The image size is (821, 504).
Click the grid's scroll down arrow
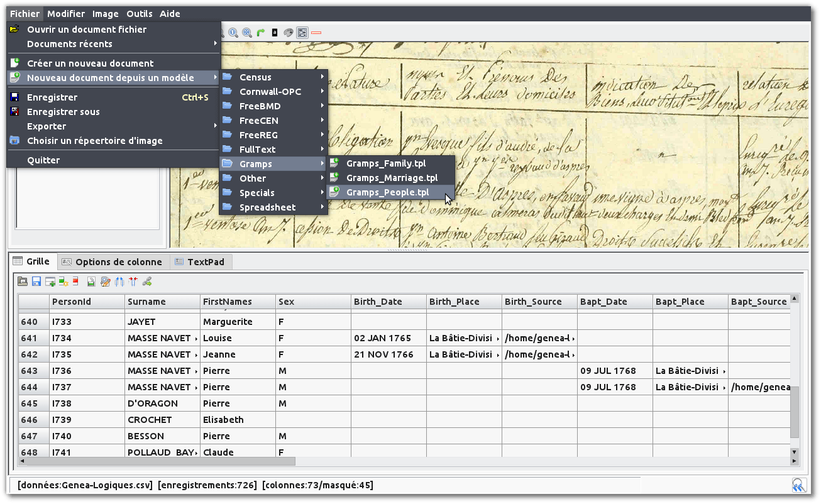[x=795, y=452]
